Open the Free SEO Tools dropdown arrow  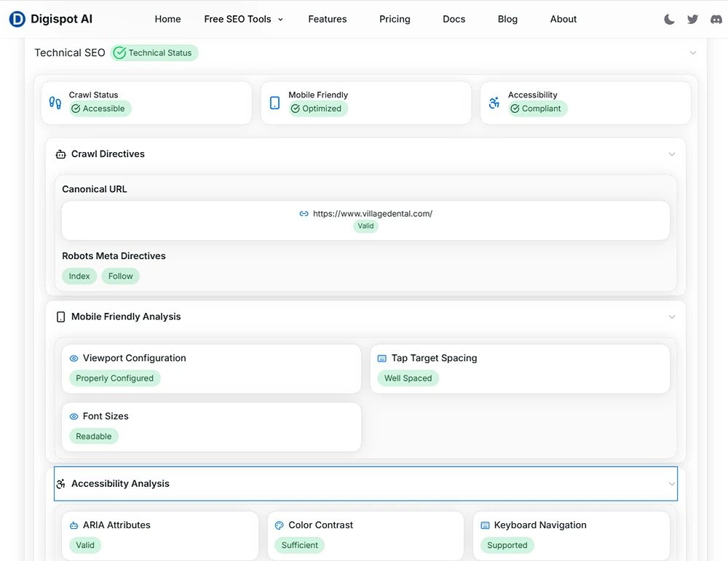pos(280,20)
